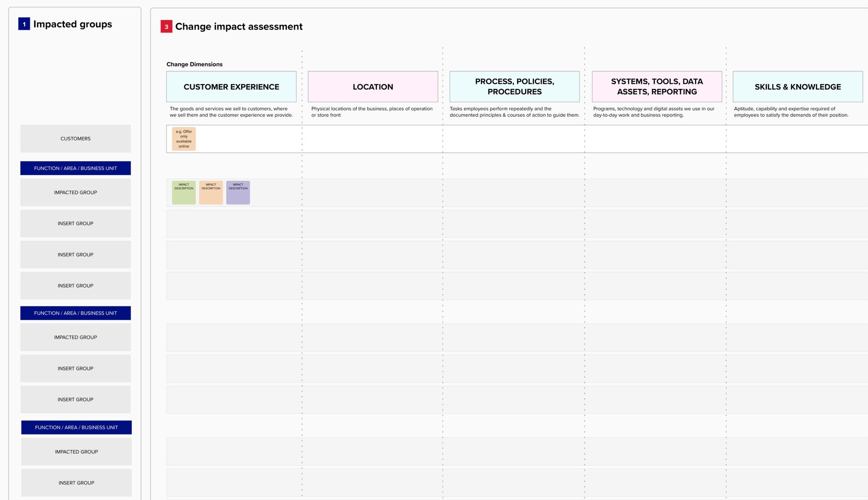Image resolution: width=868 pixels, height=500 pixels.
Task: Click the "Change Dimensions" label
Action: pyautogui.click(x=194, y=64)
